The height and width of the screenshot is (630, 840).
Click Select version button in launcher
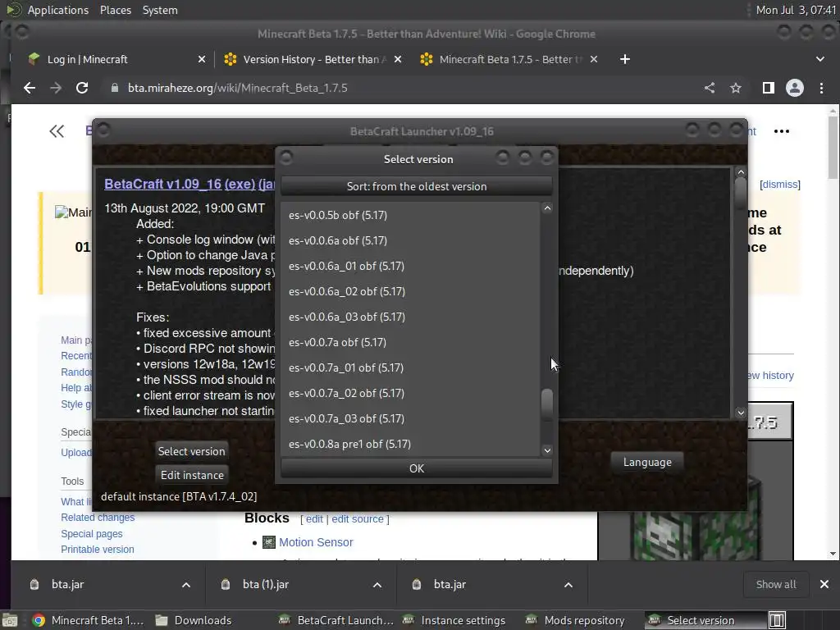(x=191, y=451)
